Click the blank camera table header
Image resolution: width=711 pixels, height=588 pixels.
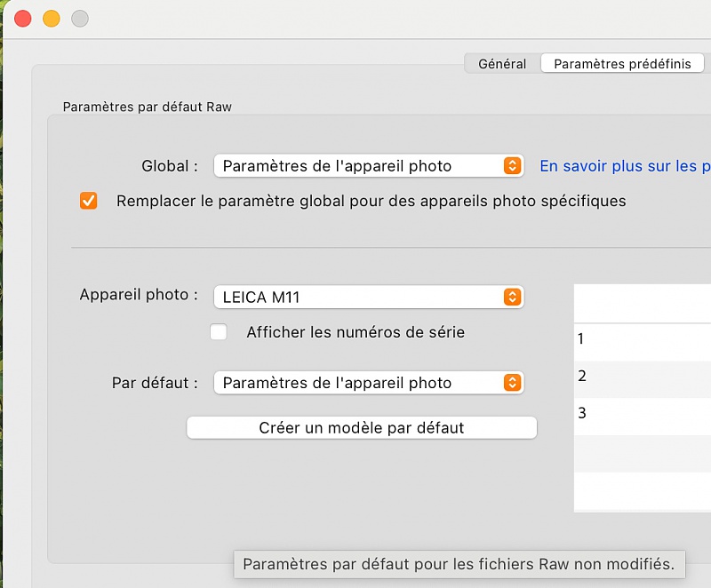[642, 303]
